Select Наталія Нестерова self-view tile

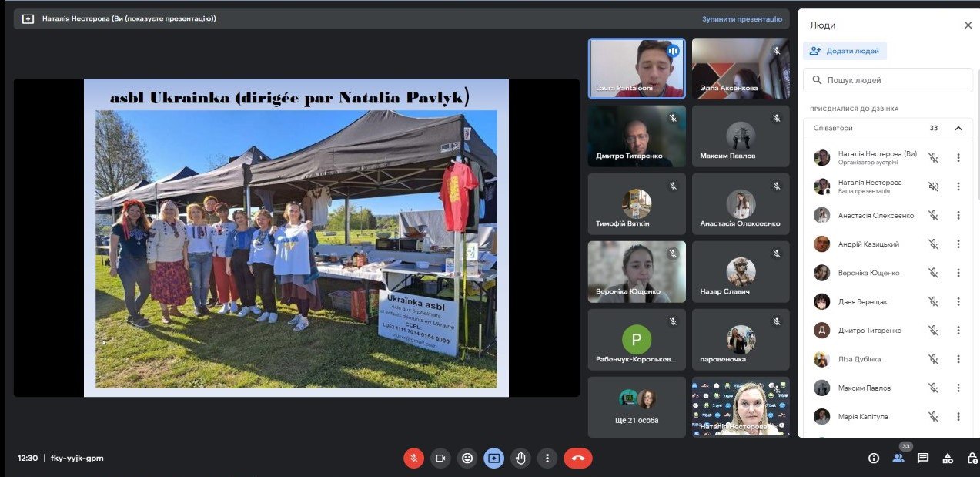tap(741, 407)
